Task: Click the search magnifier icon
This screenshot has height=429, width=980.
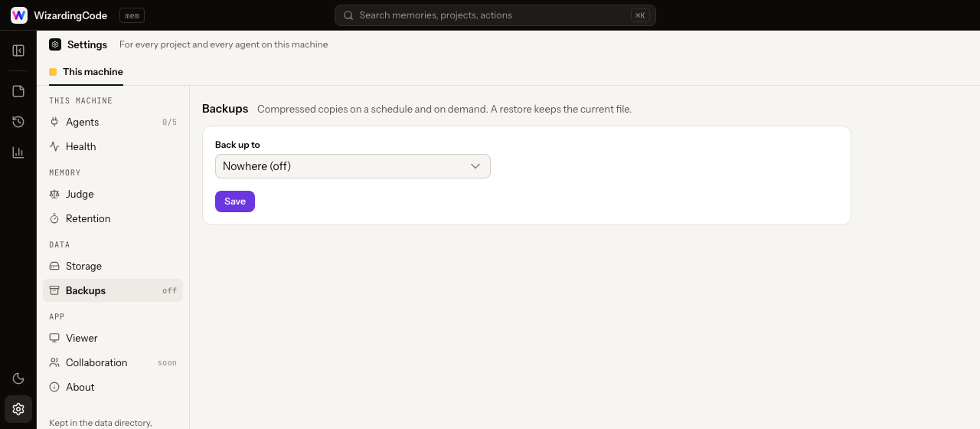Action: tap(348, 15)
